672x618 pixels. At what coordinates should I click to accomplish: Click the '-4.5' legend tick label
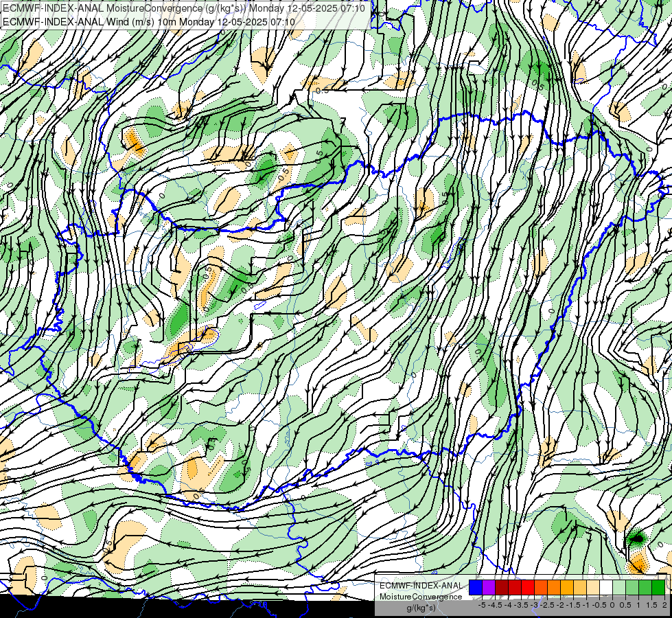(x=496, y=605)
